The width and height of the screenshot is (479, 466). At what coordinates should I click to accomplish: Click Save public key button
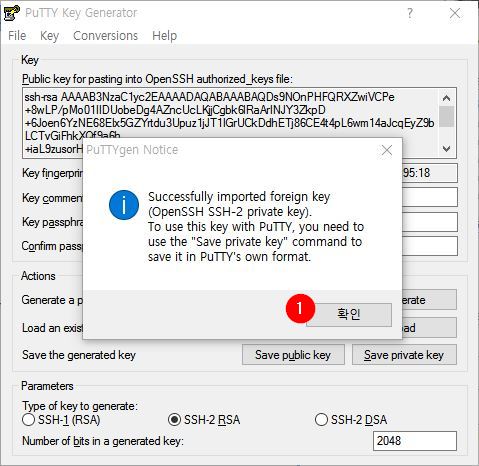coord(293,355)
